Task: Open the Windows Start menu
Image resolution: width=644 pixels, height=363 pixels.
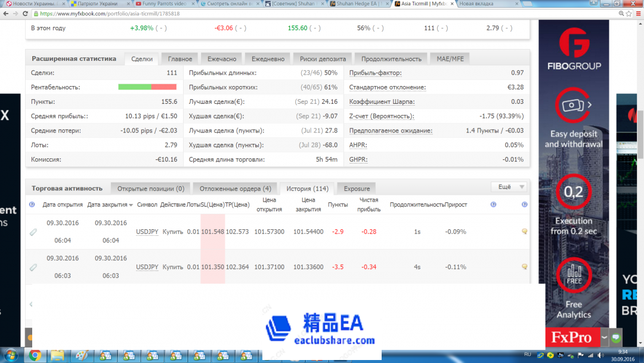Action: click(x=11, y=356)
